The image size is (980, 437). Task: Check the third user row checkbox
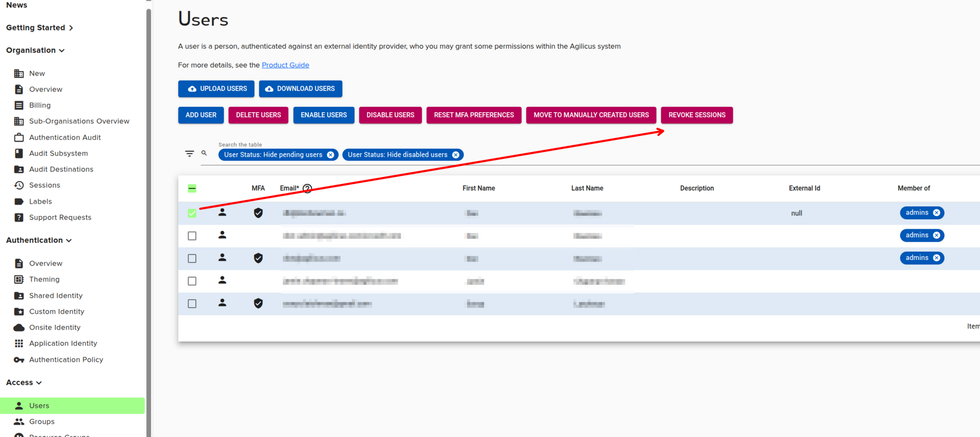tap(192, 259)
